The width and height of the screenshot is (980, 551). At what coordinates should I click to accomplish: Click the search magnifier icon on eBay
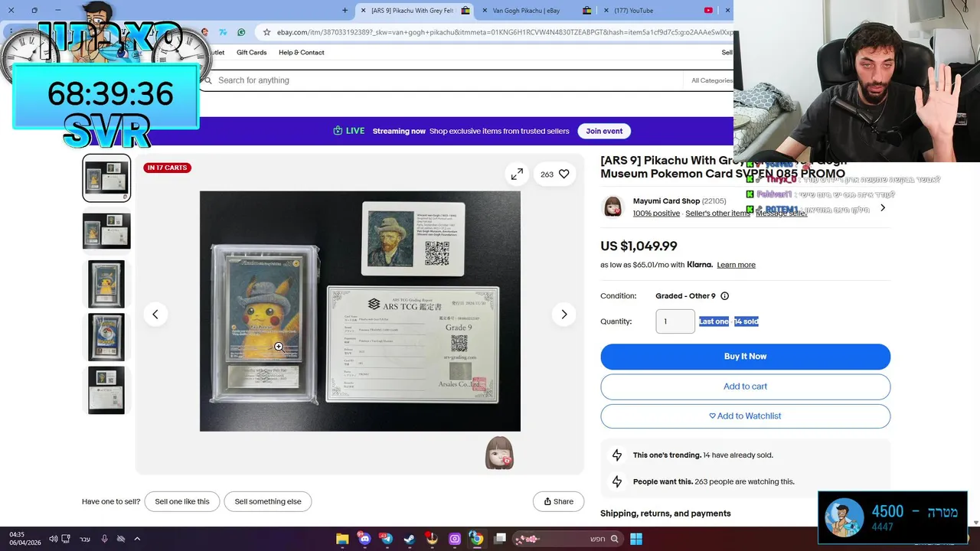[x=207, y=80]
